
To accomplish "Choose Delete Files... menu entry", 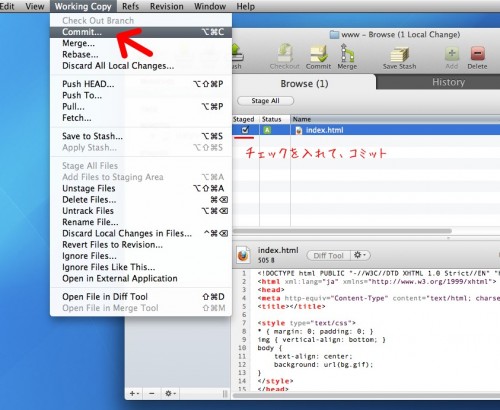I will click(141, 200).
